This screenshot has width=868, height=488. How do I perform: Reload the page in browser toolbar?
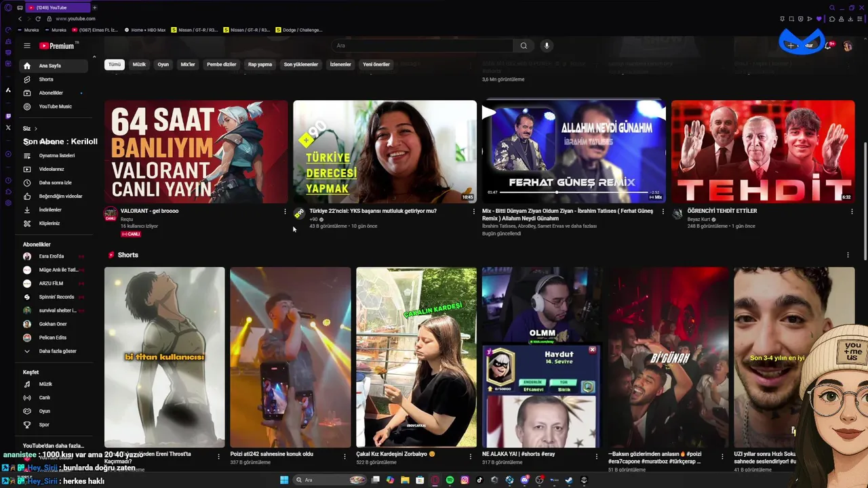[x=38, y=19]
